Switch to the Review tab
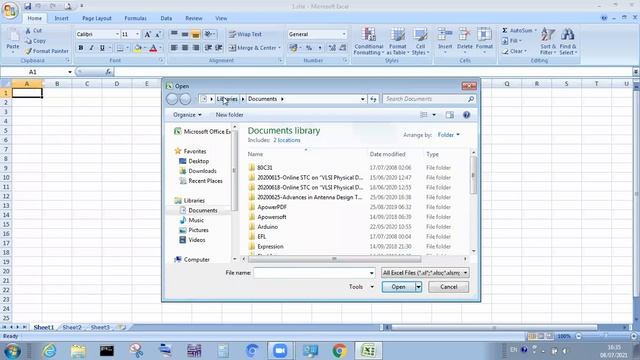 tap(194, 18)
